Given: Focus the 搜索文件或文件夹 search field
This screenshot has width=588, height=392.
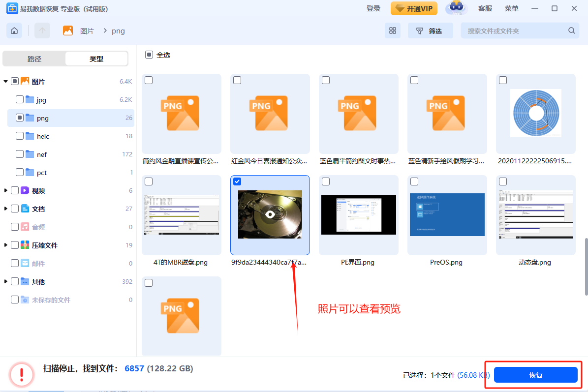Looking at the screenshot, I should (x=520, y=30).
